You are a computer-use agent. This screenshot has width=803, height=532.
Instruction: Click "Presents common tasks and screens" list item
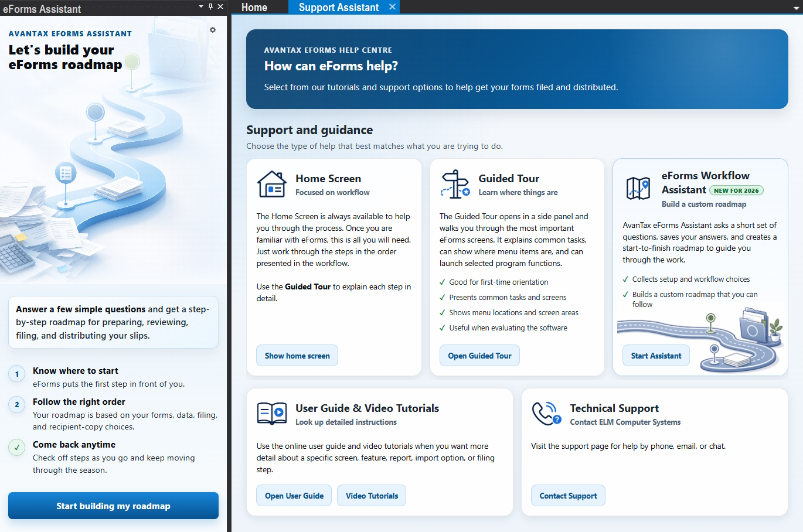508,298
